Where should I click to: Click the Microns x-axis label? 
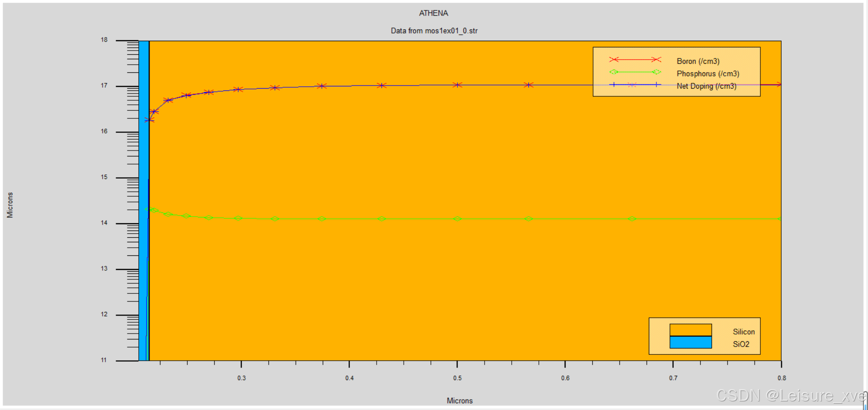459,401
